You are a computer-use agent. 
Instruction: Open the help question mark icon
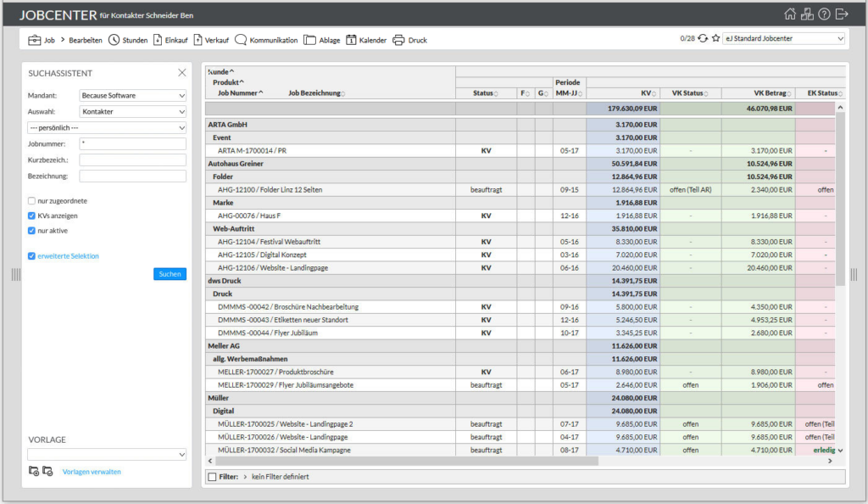(824, 14)
